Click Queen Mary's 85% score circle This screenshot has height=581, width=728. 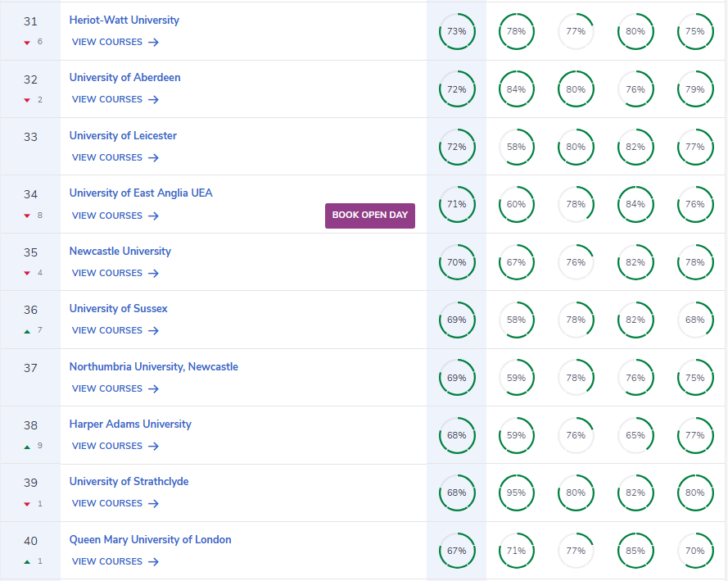tap(635, 551)
